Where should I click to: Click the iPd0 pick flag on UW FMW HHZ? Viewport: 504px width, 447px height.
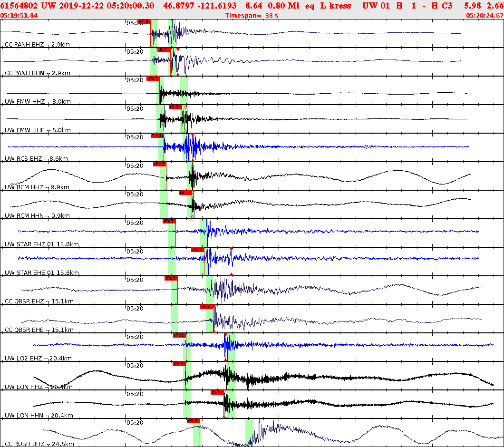pyautogui.click(x=153, y=78)
